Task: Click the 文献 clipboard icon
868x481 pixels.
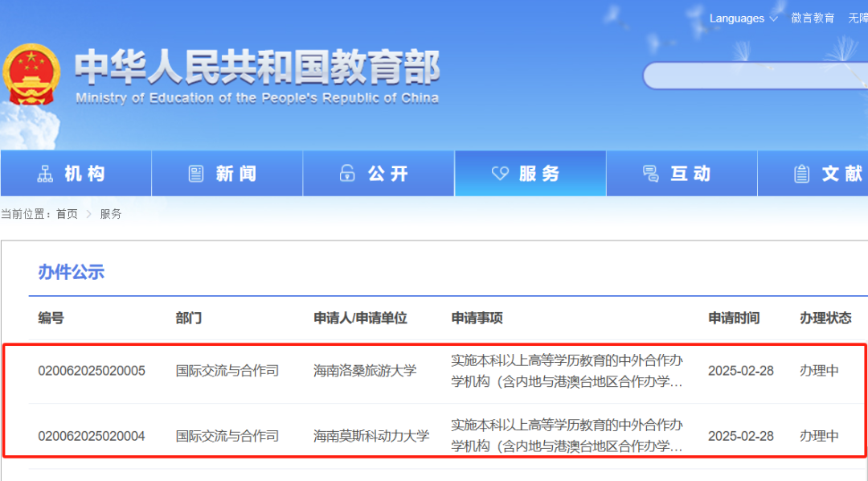Action: coord(801,174)
